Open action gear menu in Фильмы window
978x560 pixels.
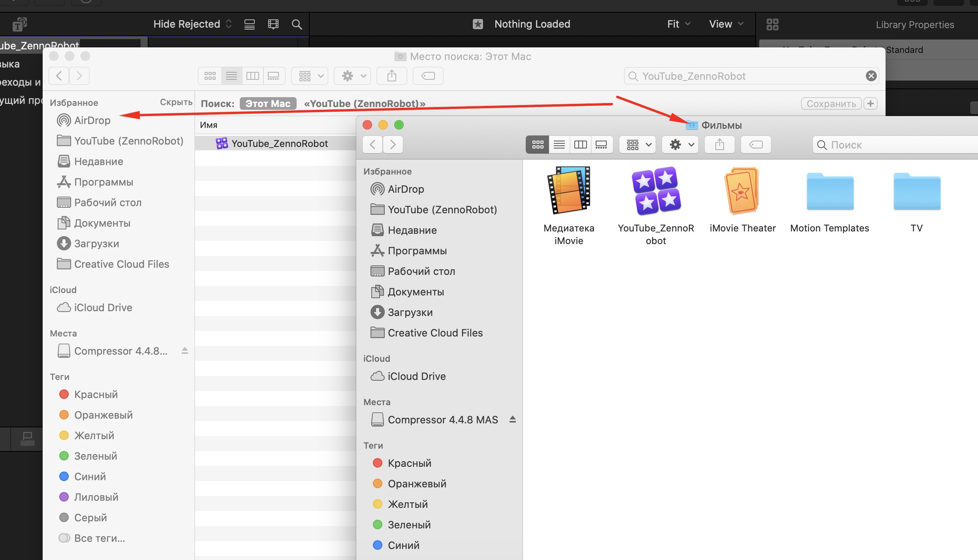681,145
